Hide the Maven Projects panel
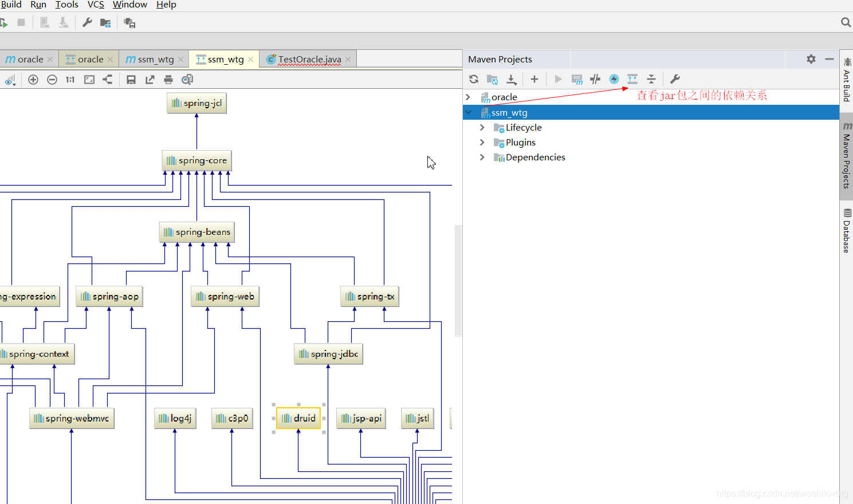 pos(830,59)
